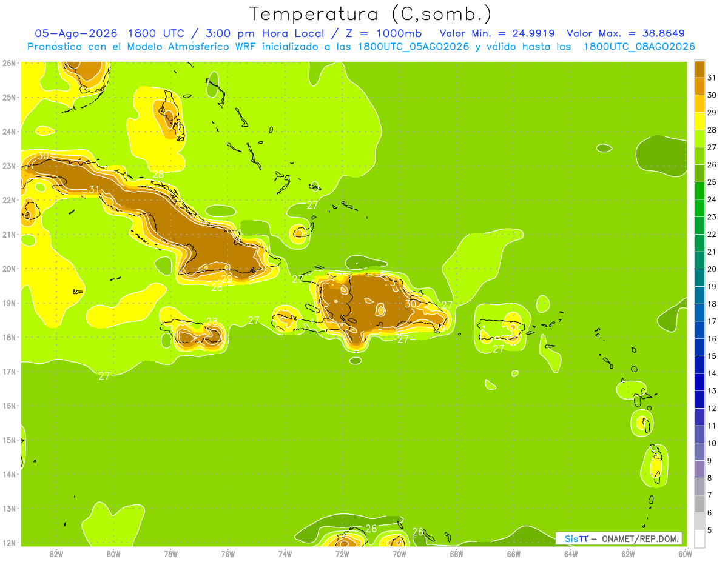Select the bright yellow colorbar segment between 28 and 29
Screen dimensions: 728x562
(699, 121)
